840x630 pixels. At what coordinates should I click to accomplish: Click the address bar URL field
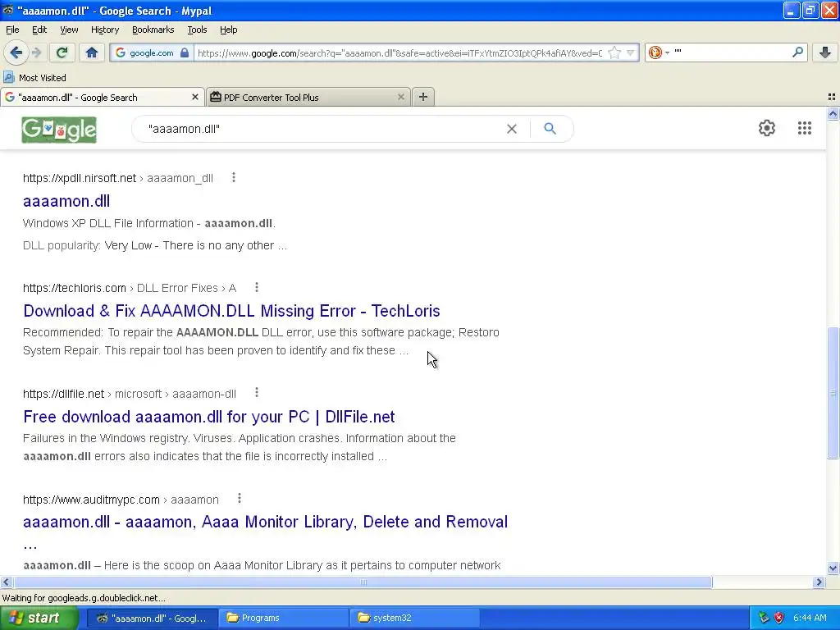tap(399, 52)
